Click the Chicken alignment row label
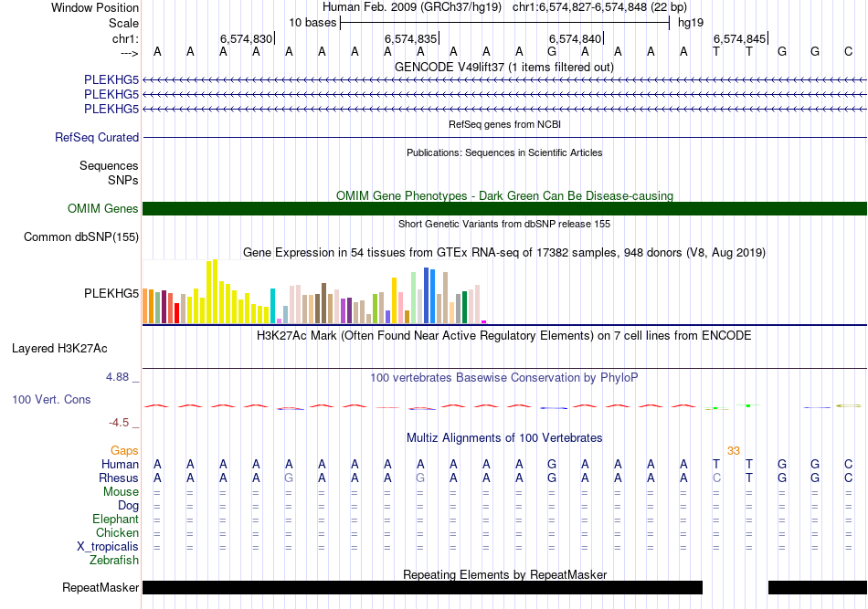 click(117, 532)
